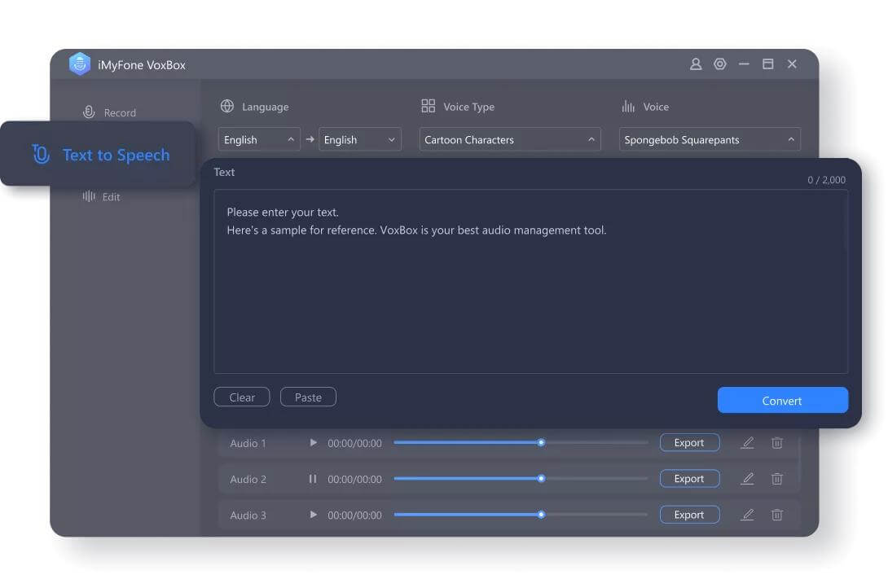Screen dimensions: 888x588
Task: Select the Audio 3 label
Action: point(248,515)
